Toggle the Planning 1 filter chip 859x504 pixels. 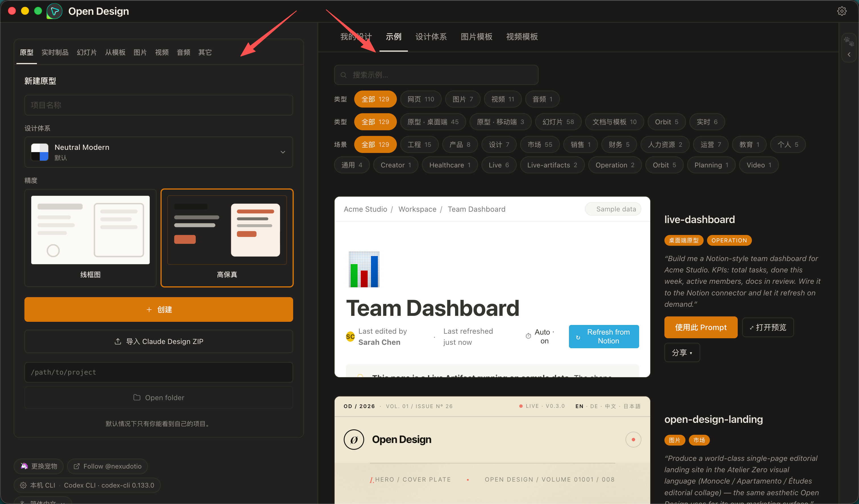pos(711,165)
